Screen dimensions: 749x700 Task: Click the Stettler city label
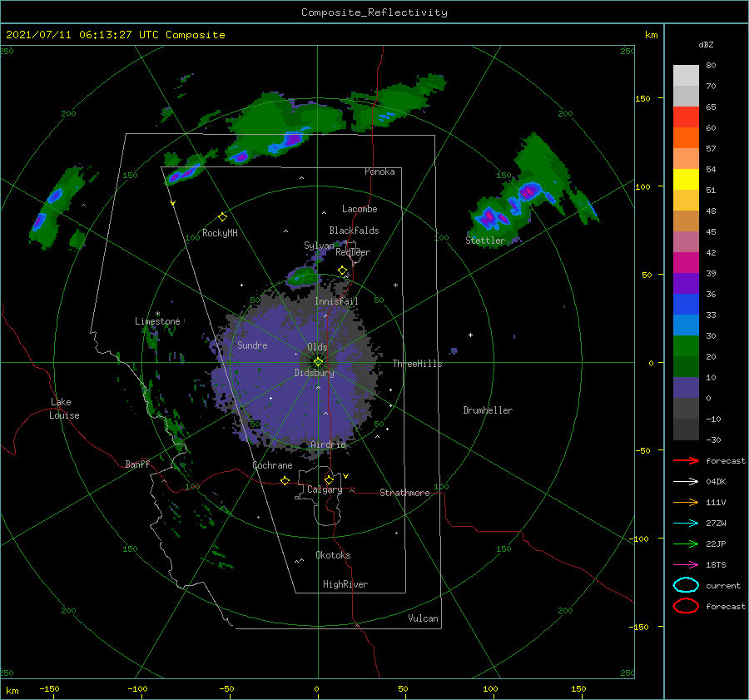(x=485, y=241)
